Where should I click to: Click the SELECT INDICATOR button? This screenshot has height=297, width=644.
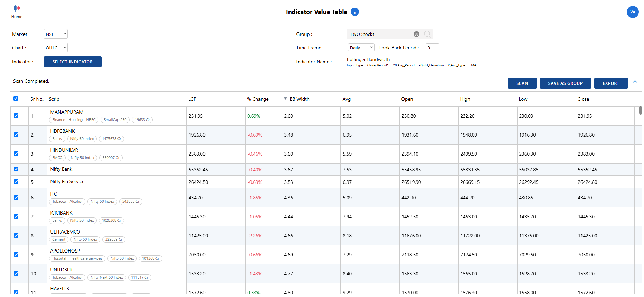point(73,62)
